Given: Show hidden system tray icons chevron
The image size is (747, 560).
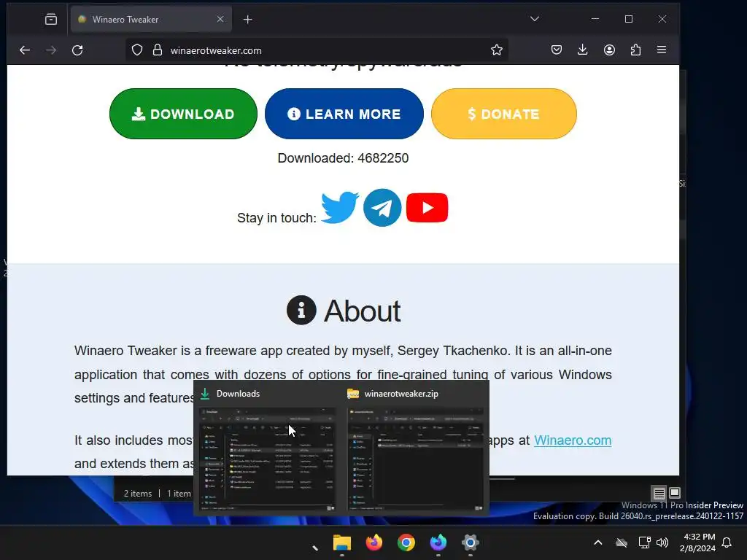Looking at the screenshot, I should coord(598,542).
